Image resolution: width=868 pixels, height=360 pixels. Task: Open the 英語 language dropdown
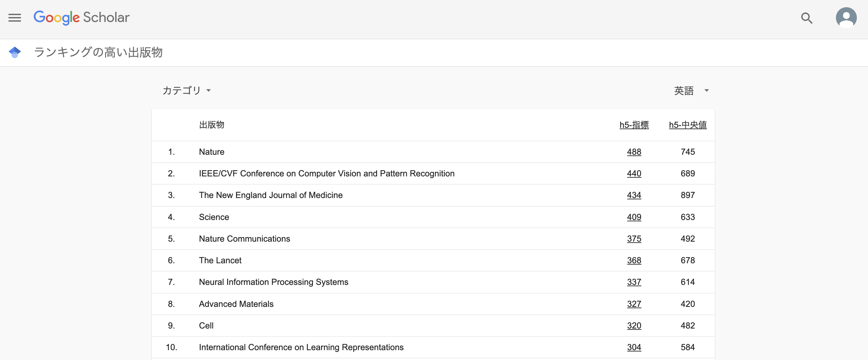(x=691, y=90)
